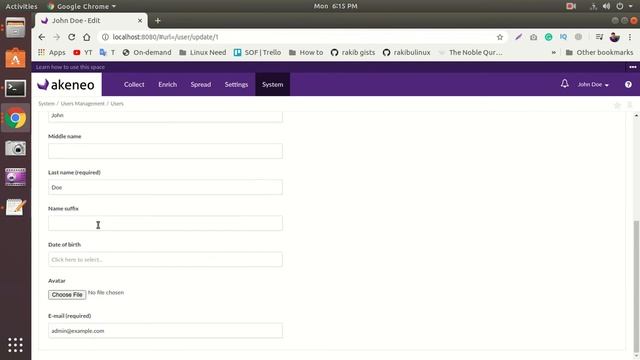The image size is (640, 360).
Task: Click the Users breadcrumb link
Action: click(x=117, y=104)
